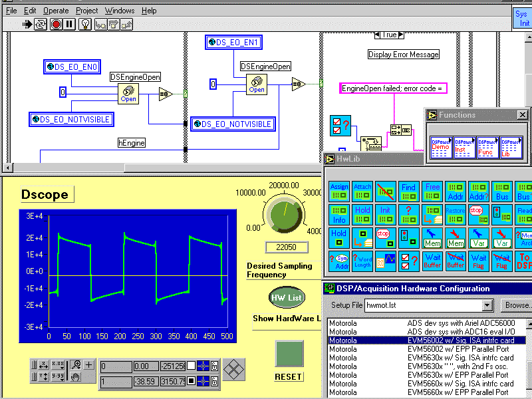Click the Browse button
Screen dimensions: 532x399
point(517,305)
